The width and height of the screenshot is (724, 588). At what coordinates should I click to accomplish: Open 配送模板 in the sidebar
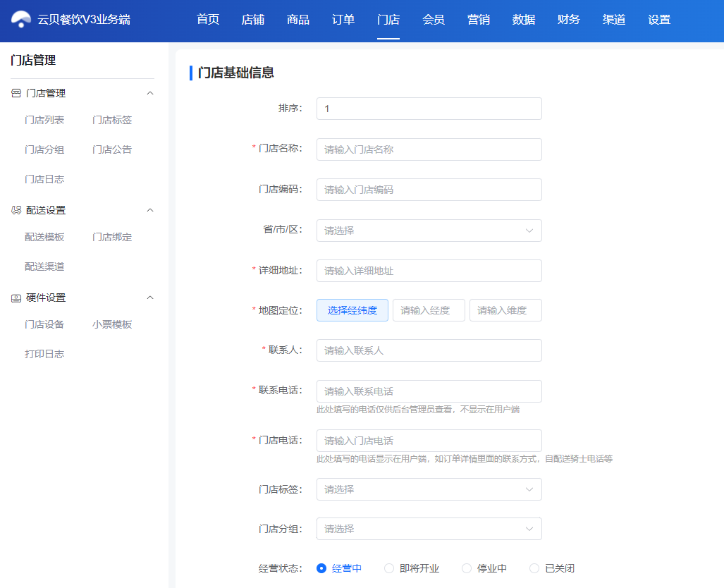click(x=44, y=237)
